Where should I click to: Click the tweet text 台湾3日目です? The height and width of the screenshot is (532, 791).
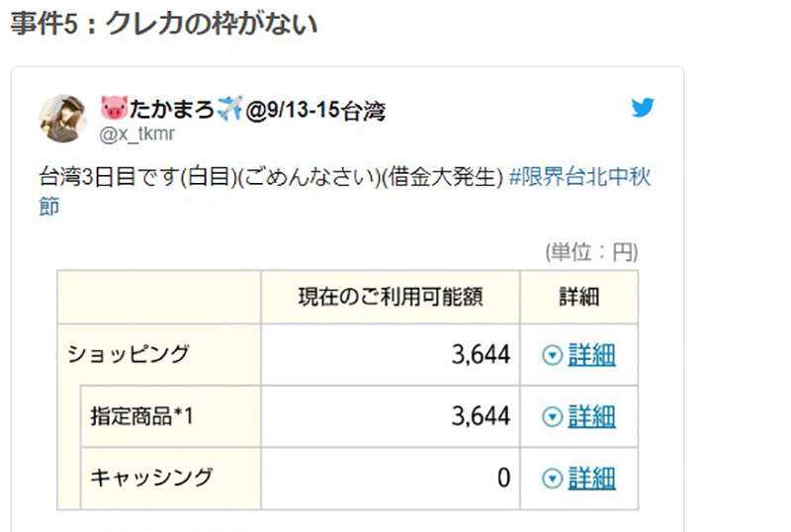108,179
